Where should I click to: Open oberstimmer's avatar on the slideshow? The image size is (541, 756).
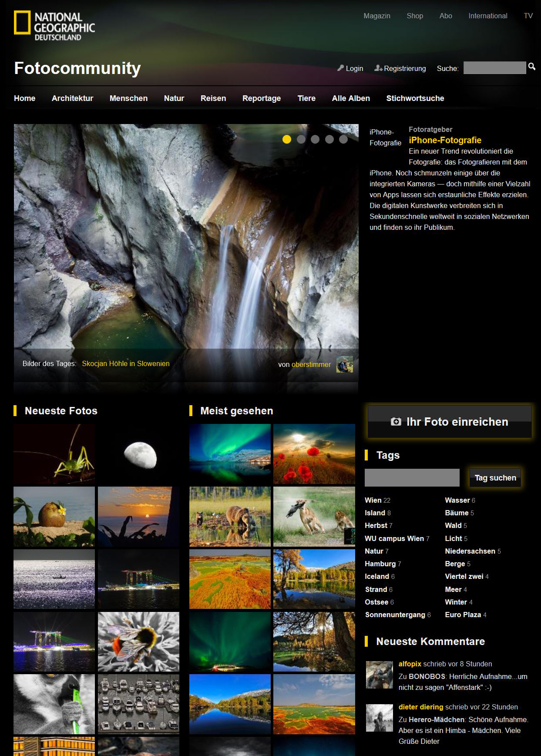pyautogui.click(x=344, y=364)
